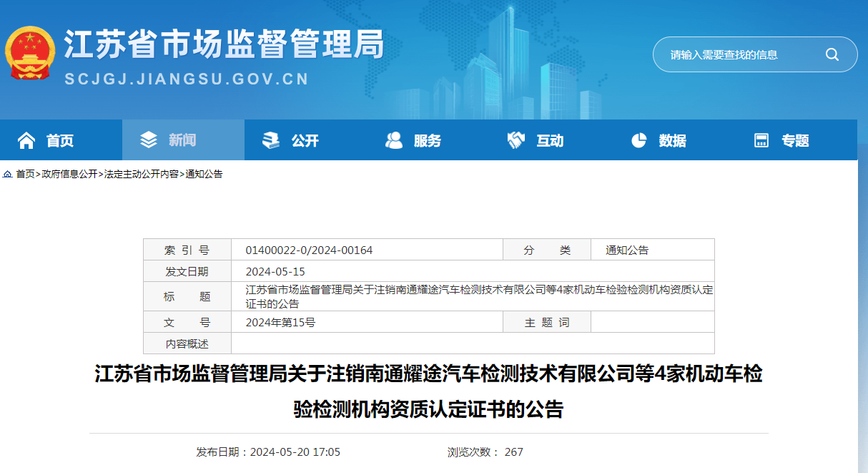Click the bold announcement headline
The width and height of the screenshot is (868, 473).
(429, 391)
